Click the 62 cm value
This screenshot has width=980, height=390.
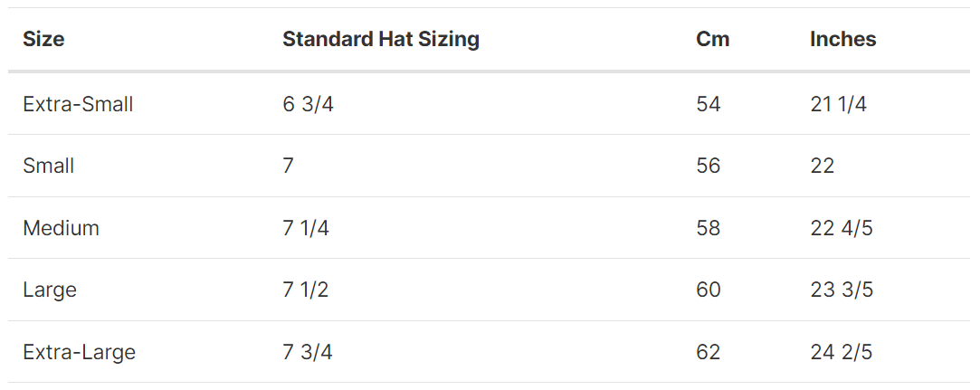click(709, 353)
